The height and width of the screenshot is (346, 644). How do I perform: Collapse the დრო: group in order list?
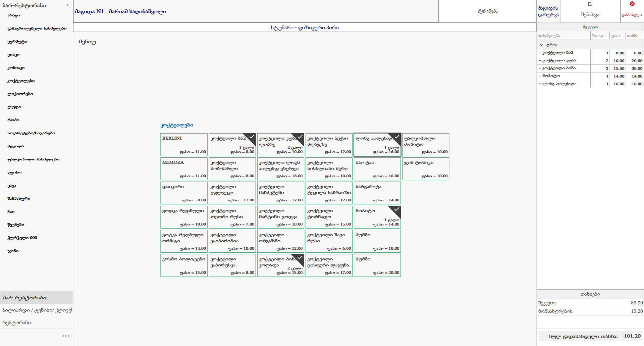pyautogui.click(x=541, y=45)
